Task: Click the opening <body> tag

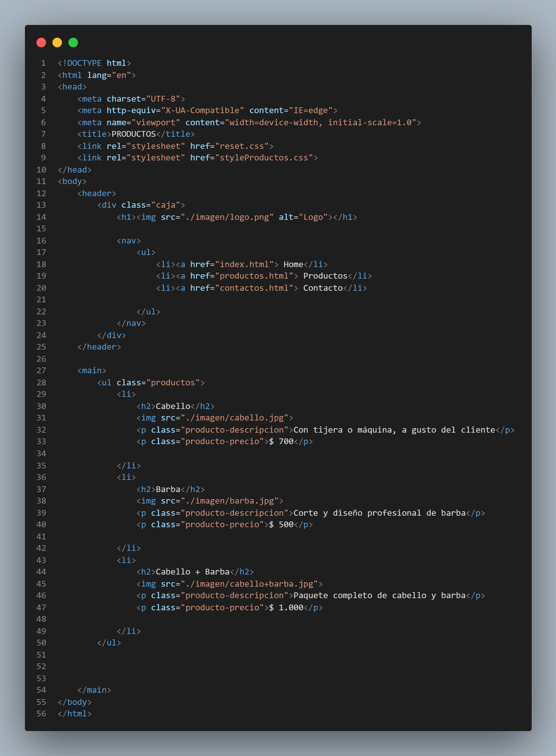Action: click(x=72, y=181)
